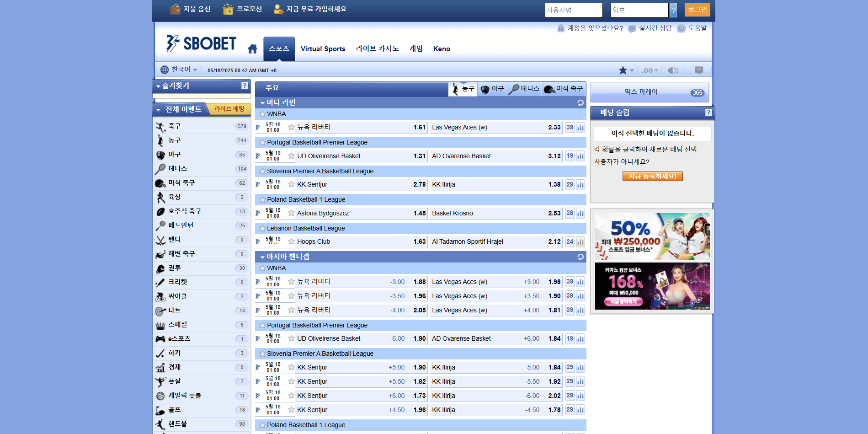Select 테니스 tennis in left sports list
The image size is (868, 434).
[202, 169]
